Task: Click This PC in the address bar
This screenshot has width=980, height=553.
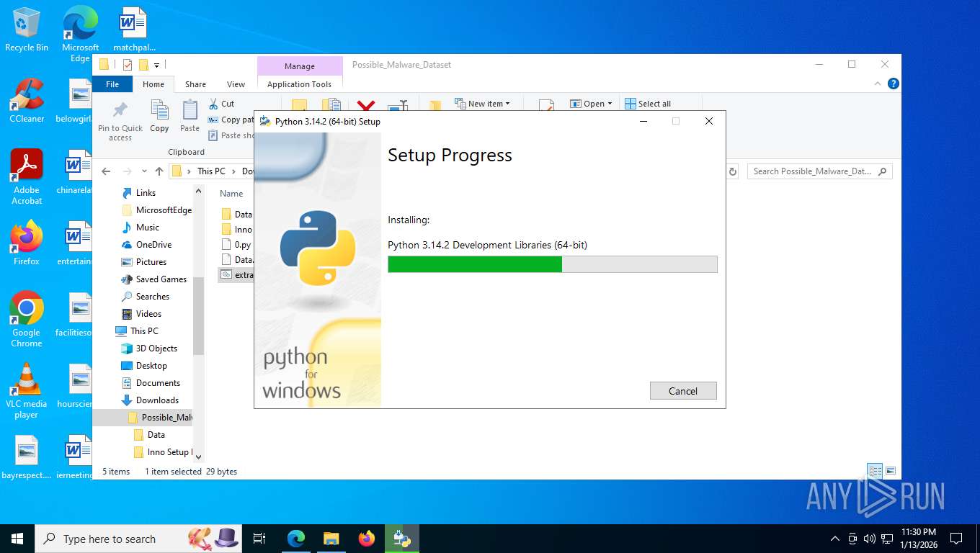Action: click(211, 171)
